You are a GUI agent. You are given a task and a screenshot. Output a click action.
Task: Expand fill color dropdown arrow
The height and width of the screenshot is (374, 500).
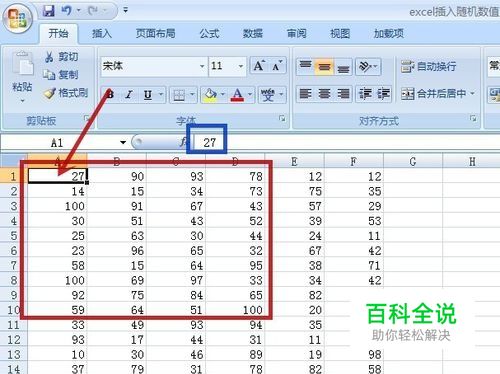tap(223, 95)
